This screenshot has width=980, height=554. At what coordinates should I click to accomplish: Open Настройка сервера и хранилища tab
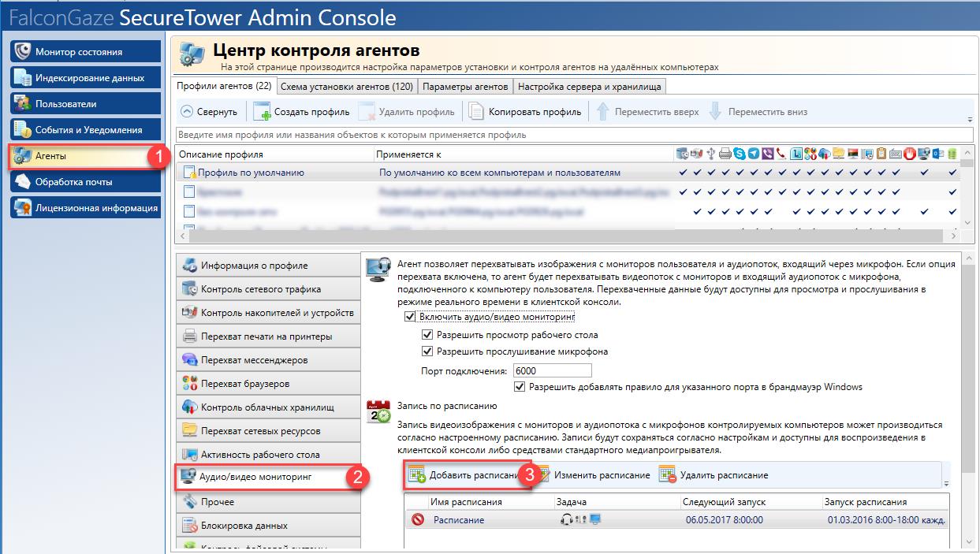(591, 86)
